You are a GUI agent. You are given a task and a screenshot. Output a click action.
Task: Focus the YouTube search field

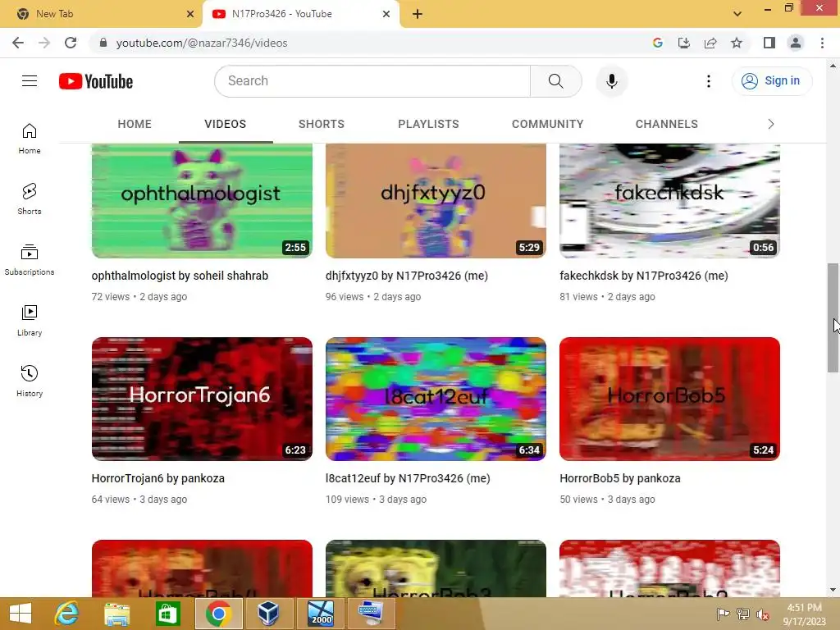(x=372, y=81)
